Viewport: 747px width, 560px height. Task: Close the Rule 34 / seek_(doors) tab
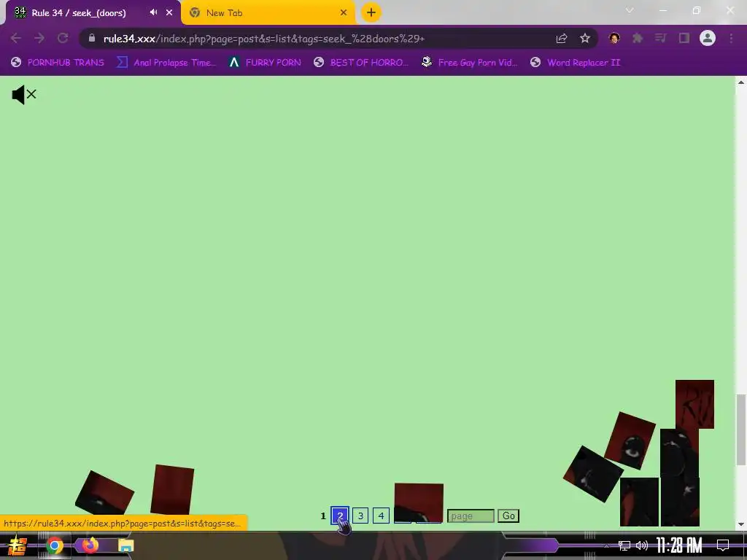click(169, 12)
